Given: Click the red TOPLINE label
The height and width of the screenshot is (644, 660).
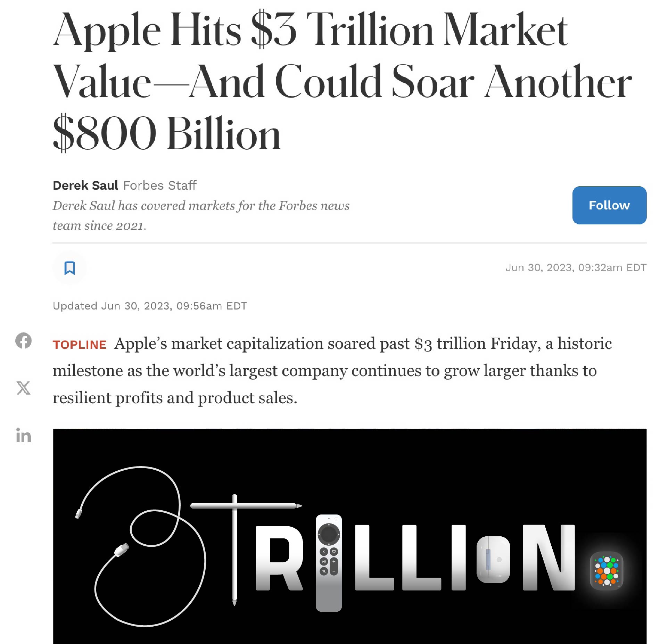Looking at the screenshot, I should click(x=80, y=345).
